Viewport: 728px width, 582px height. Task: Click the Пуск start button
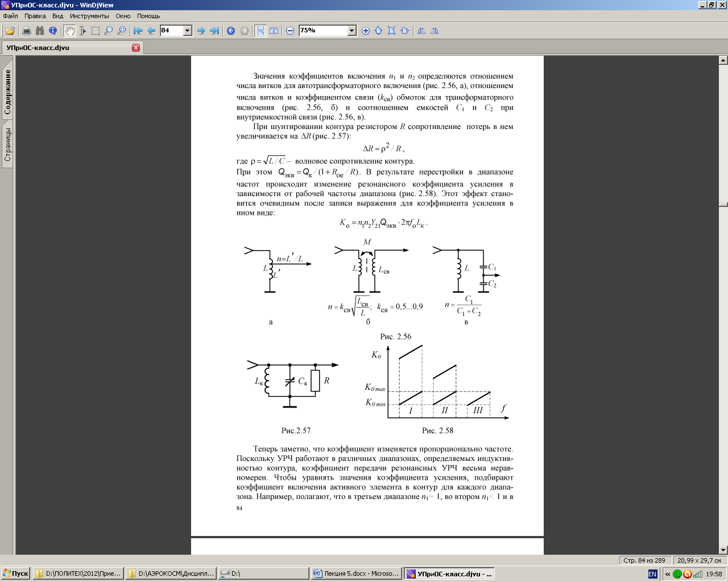tap(16, 573)
